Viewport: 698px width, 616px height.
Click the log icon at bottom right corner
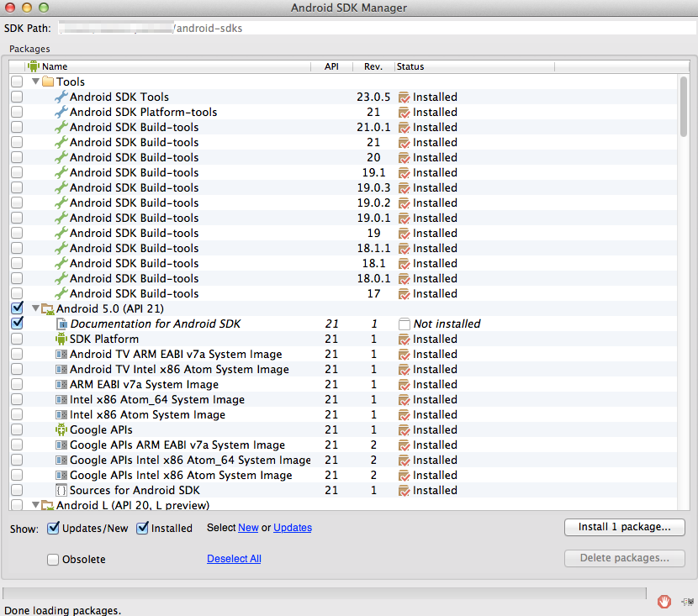688,602
